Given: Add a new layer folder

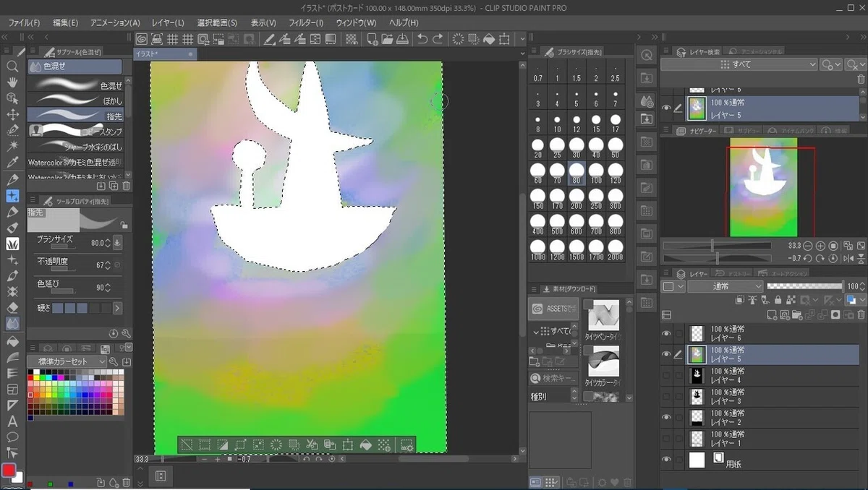Looking at the screenshot, I should (x=797, y=314).
